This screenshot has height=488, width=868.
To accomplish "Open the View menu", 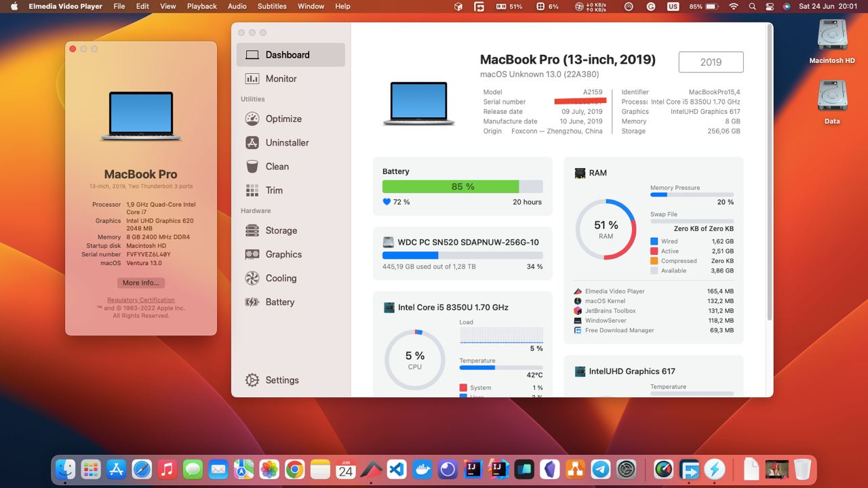I will (x=168, y=6).
